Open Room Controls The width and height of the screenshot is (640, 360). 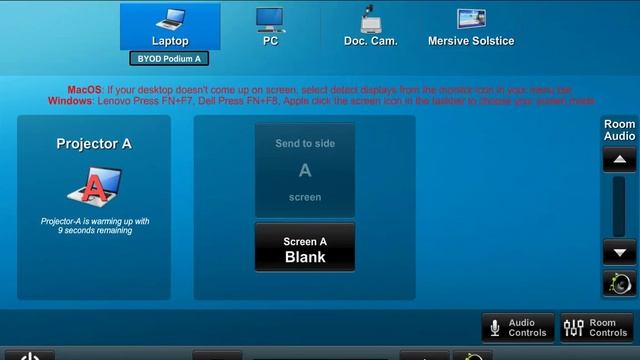pos(597,328)
